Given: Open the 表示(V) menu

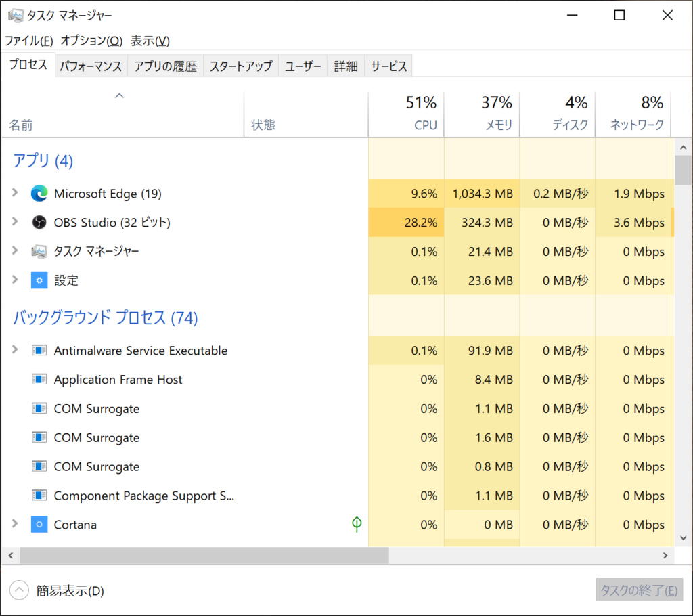Looking at the screenshot, I should pos(150,41).
